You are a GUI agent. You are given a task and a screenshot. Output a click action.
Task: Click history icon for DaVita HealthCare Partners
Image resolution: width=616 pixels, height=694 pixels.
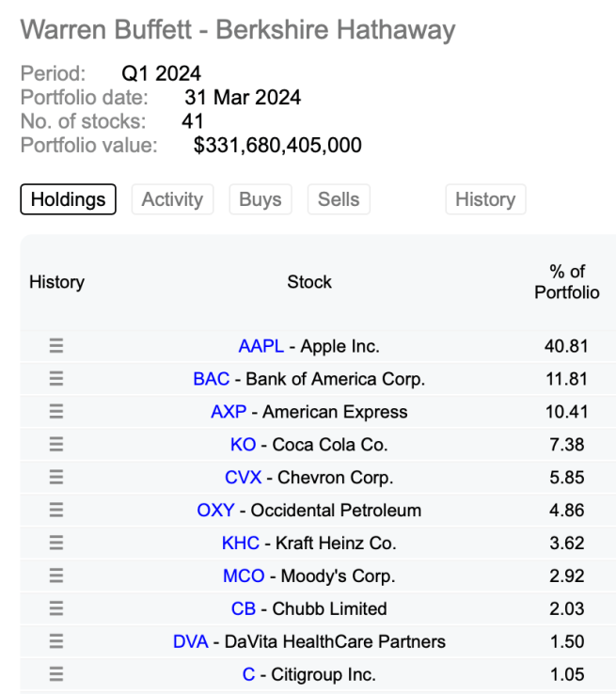56,642
